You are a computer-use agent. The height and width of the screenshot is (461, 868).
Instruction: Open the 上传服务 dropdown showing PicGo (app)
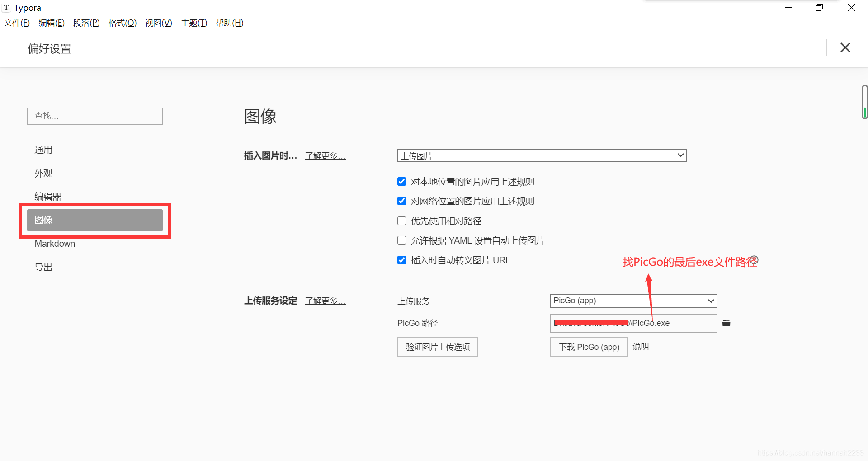click(x=633, y=301)
